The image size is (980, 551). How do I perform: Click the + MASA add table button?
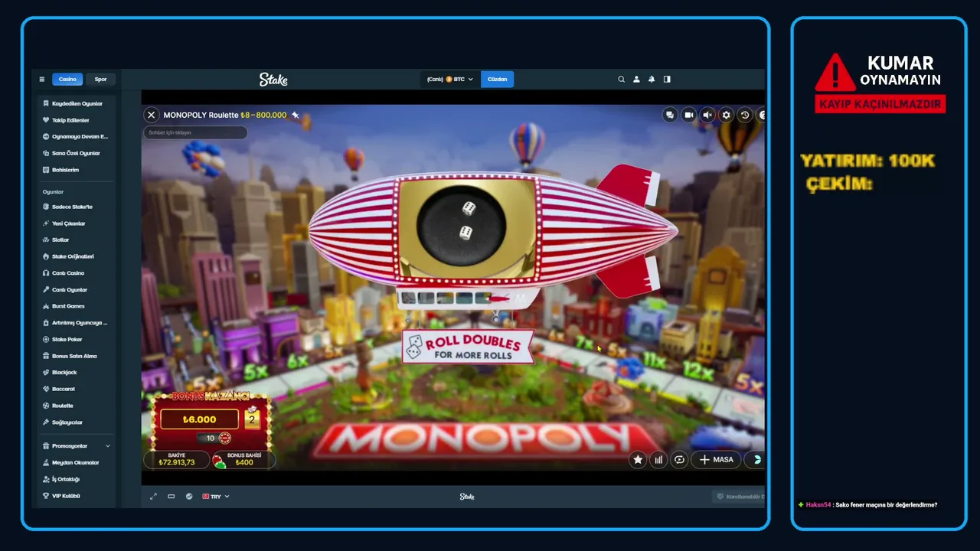click(716, 460)
